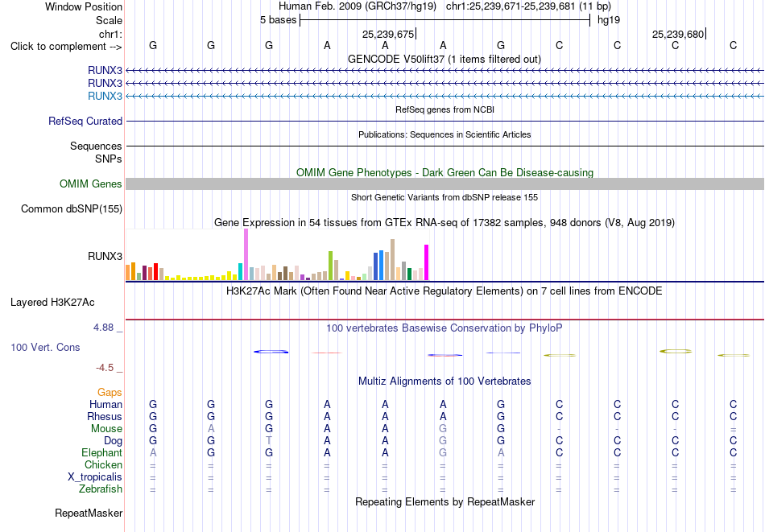Select the Chicken alignment row label
Image resolution: width=765 pixels, height=532 pixels.
pos(103,464)
